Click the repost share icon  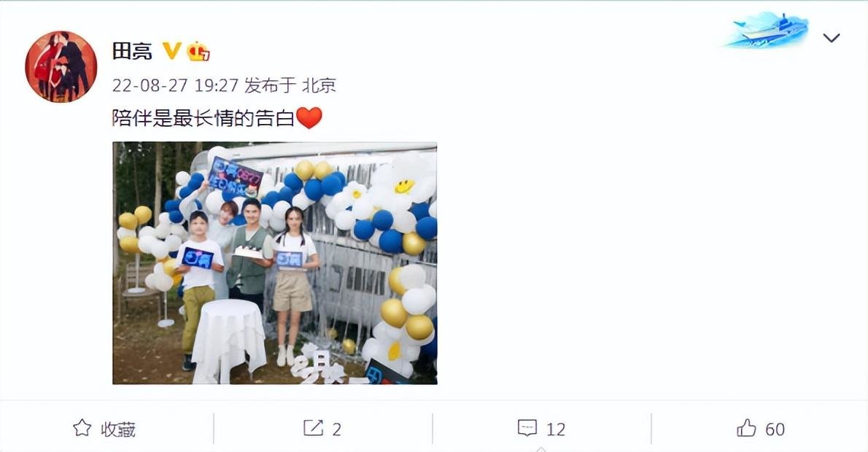314,428
